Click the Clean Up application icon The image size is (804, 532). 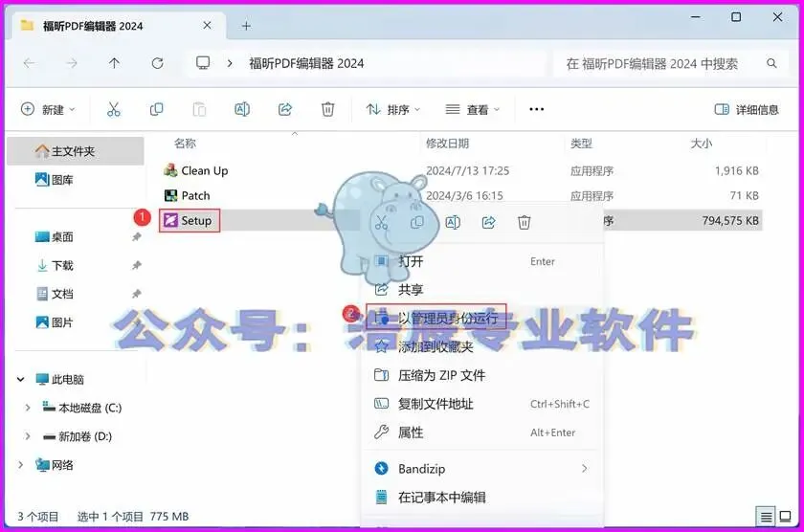(x=170, y=170)
